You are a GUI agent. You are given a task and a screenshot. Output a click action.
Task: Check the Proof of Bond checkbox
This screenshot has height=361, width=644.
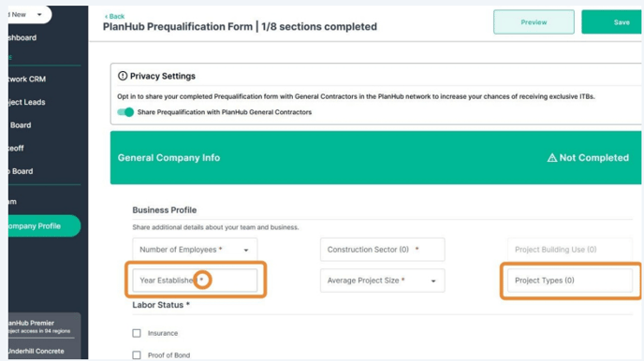137,354
